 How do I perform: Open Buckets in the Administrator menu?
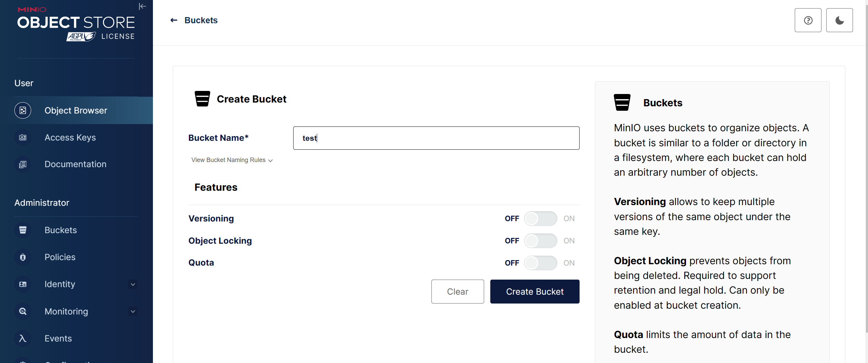click(61, 230)
